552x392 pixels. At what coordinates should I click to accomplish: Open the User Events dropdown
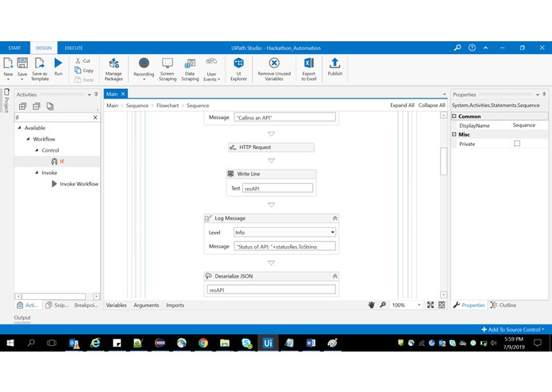(211, 69)
